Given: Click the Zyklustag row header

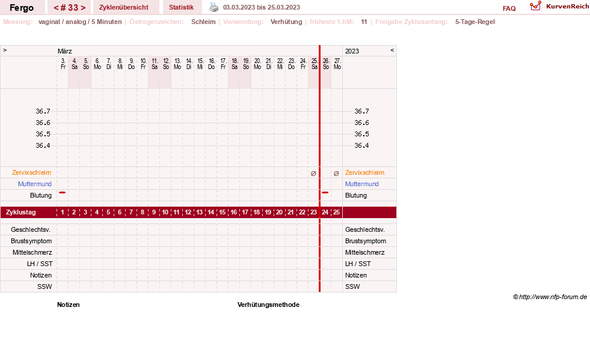Looking at the screenshot, I should tap(21, 212).
